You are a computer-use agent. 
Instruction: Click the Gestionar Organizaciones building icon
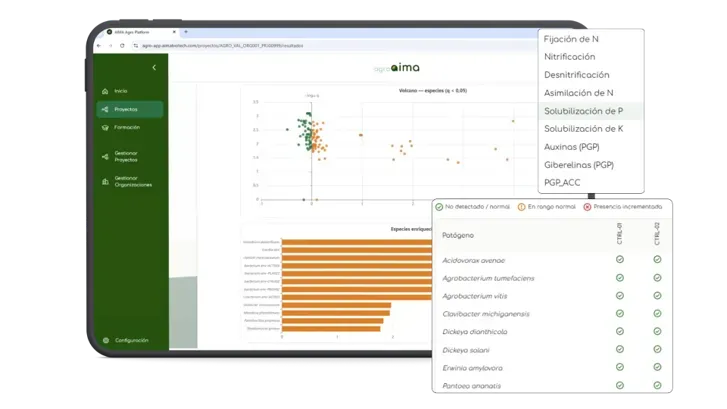coord(105,181)
